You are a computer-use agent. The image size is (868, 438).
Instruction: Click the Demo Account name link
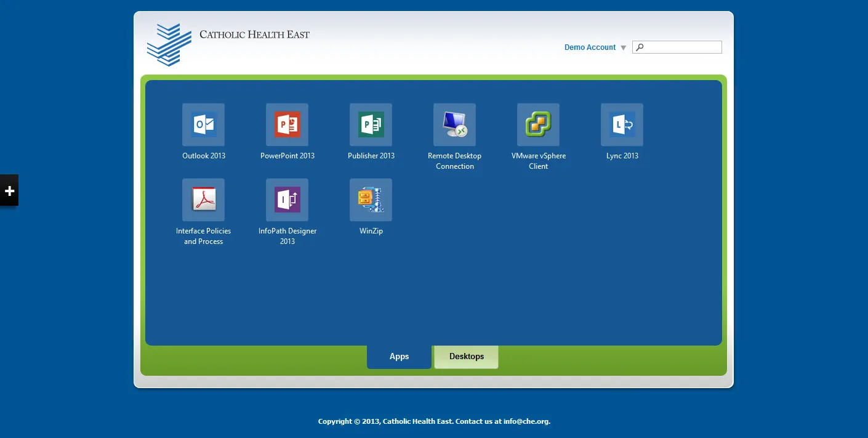590,47
